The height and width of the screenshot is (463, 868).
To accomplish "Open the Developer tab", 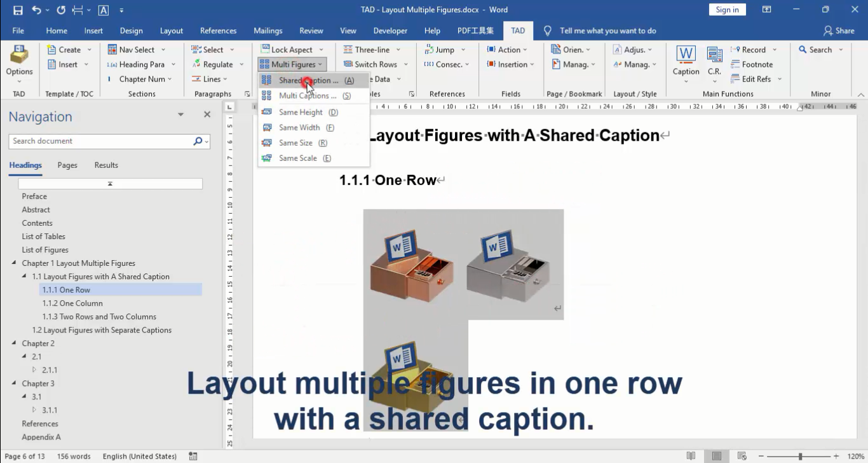I will (x=390, y=31).
